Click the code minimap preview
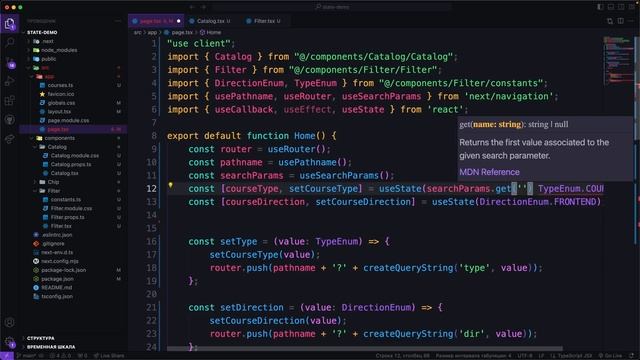 (x=618, y=61)
